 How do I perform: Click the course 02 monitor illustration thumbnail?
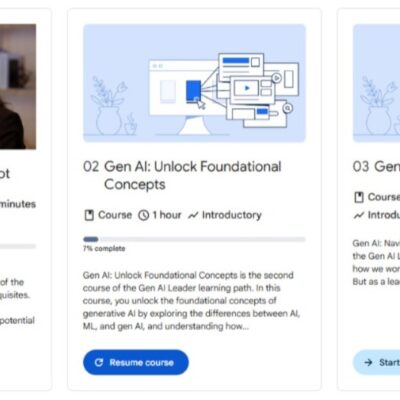pyautogui.click(x=194, y=83)
